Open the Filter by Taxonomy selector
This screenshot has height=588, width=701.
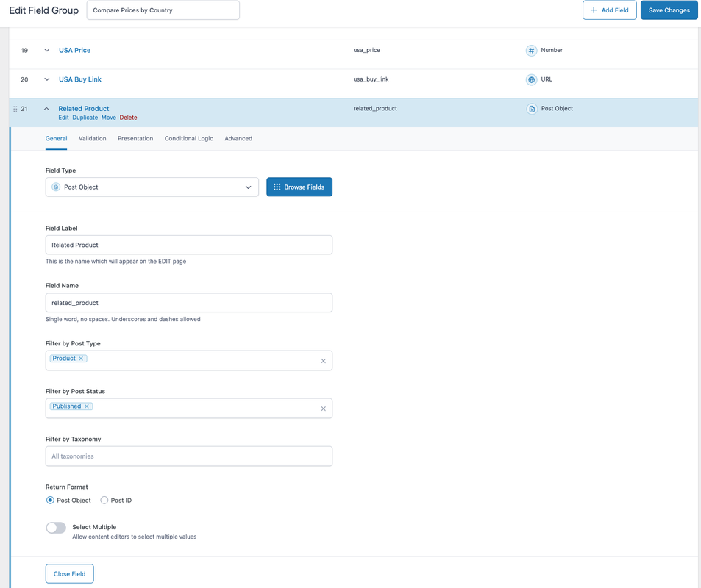coord(188,456)
